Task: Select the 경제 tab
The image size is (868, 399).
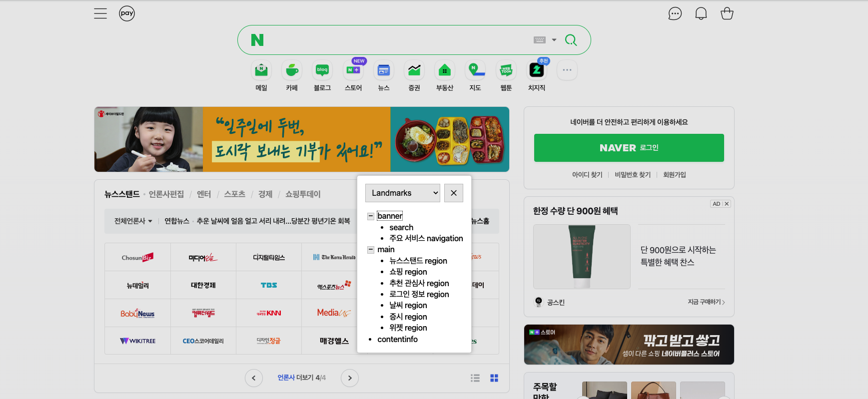Action: click(x=265, y=194)
